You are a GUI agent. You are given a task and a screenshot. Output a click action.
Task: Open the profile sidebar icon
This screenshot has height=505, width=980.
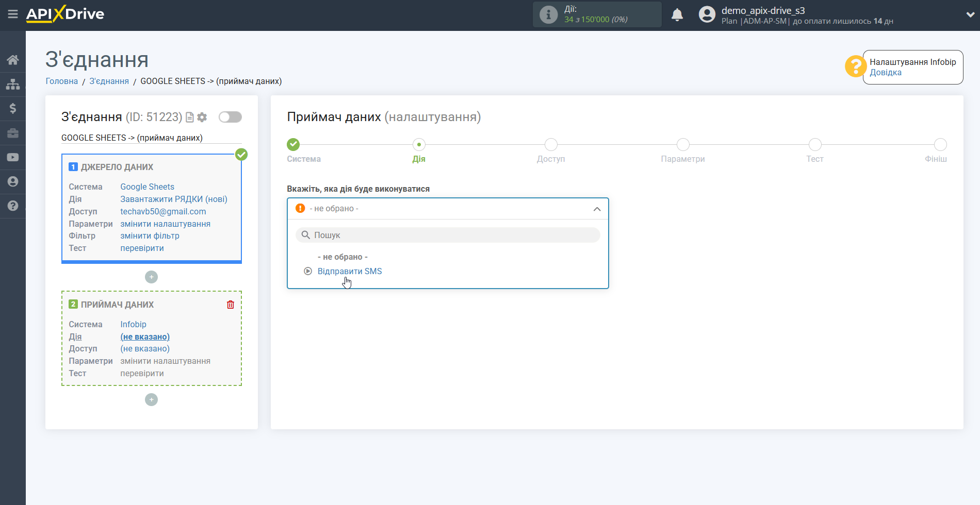point(13,181)
